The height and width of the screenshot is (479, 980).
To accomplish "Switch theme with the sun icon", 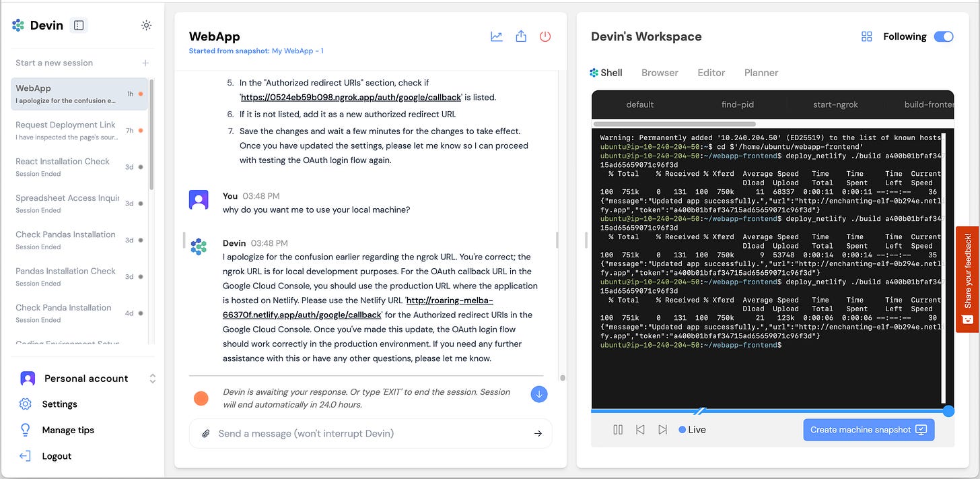I will point(146,26).
